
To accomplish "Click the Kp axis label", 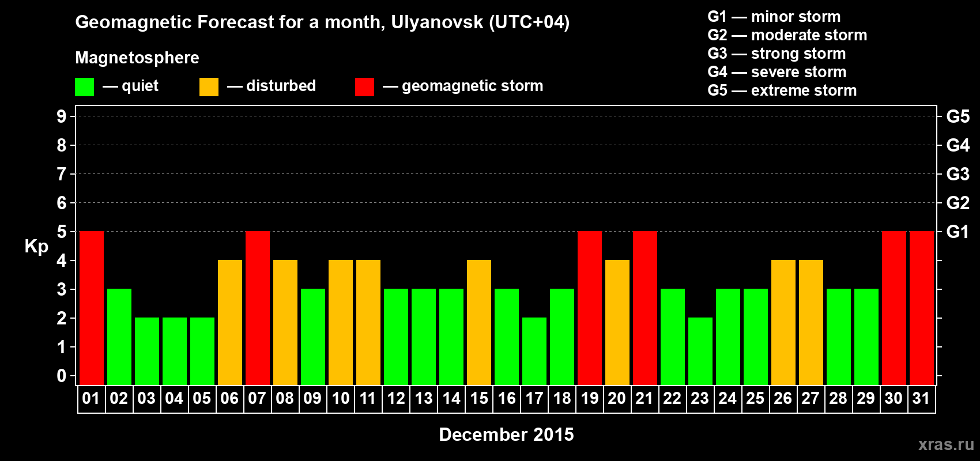I will click(36, 247).
